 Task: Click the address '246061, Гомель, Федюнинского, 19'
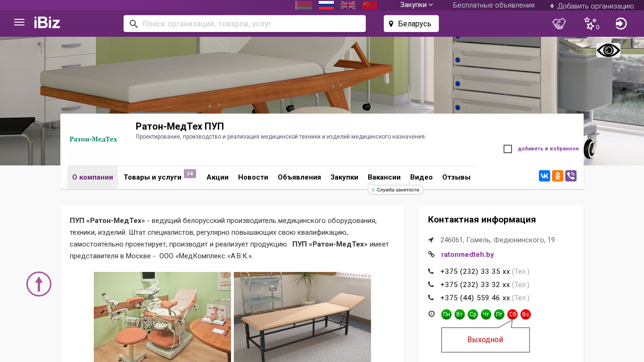pyautogui.click(x=497, y=240)
